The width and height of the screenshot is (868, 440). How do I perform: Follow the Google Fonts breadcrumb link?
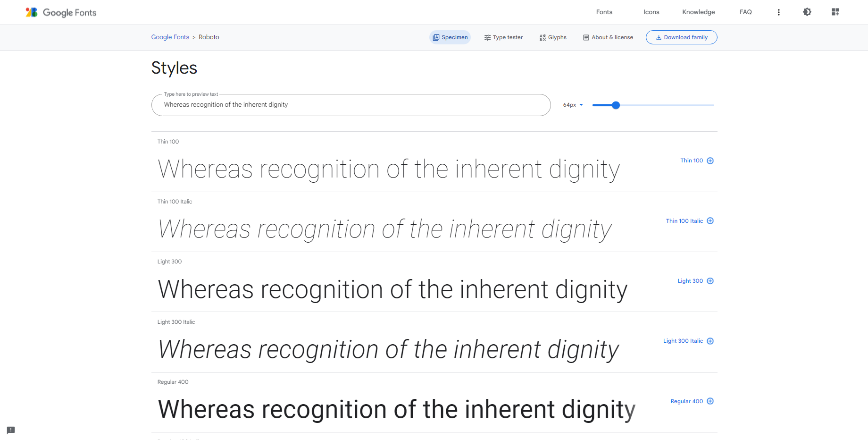(x=170, y=37)
